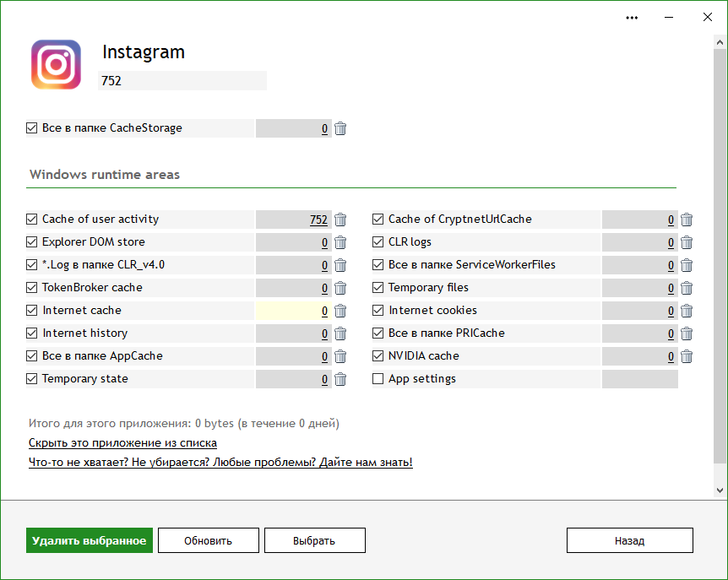Click the vertical scrollbar thumb
The width and height of the screenshot is (728, 580).
click(x=720, y=255)
